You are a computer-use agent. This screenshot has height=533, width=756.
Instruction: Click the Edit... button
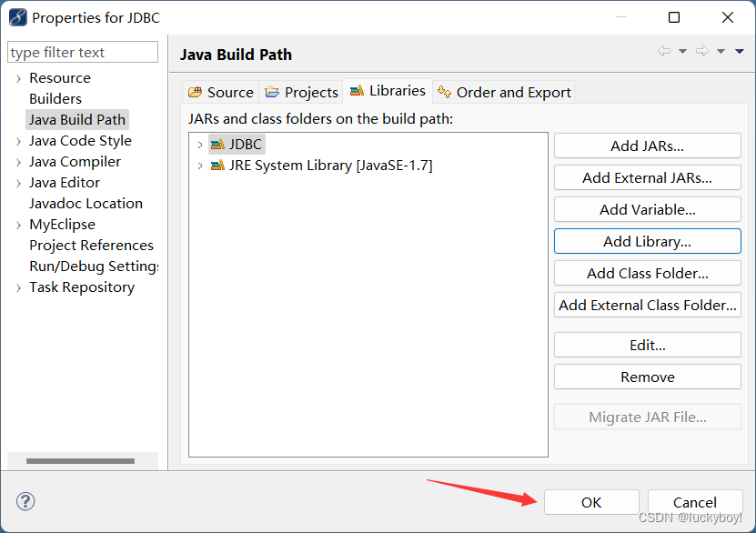click(x=647, y=345)
